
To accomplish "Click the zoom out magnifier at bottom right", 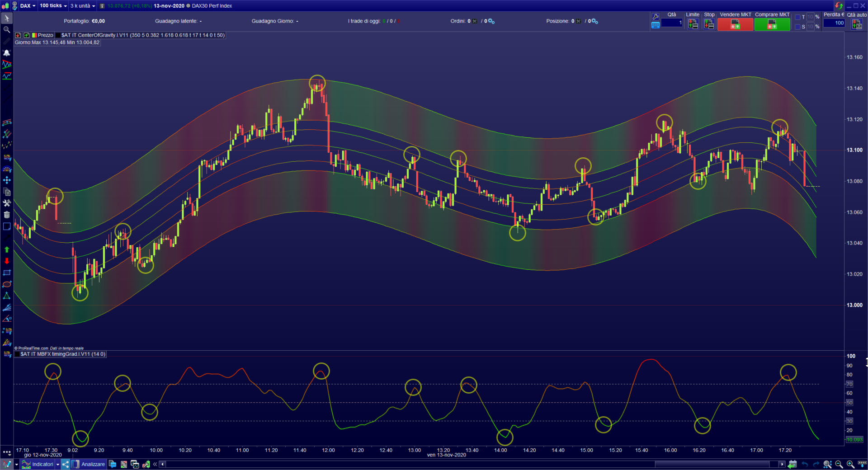I will click(839, 464).
